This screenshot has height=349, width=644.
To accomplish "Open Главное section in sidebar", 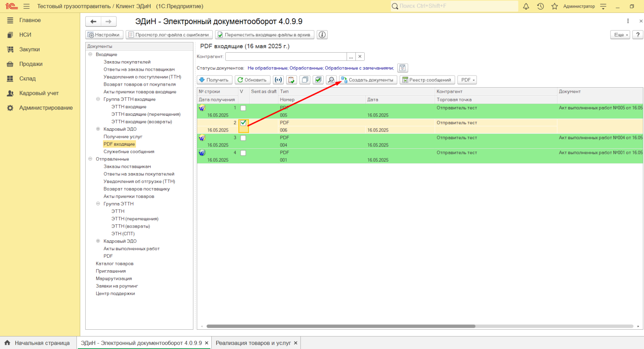I will pos(30,20).
